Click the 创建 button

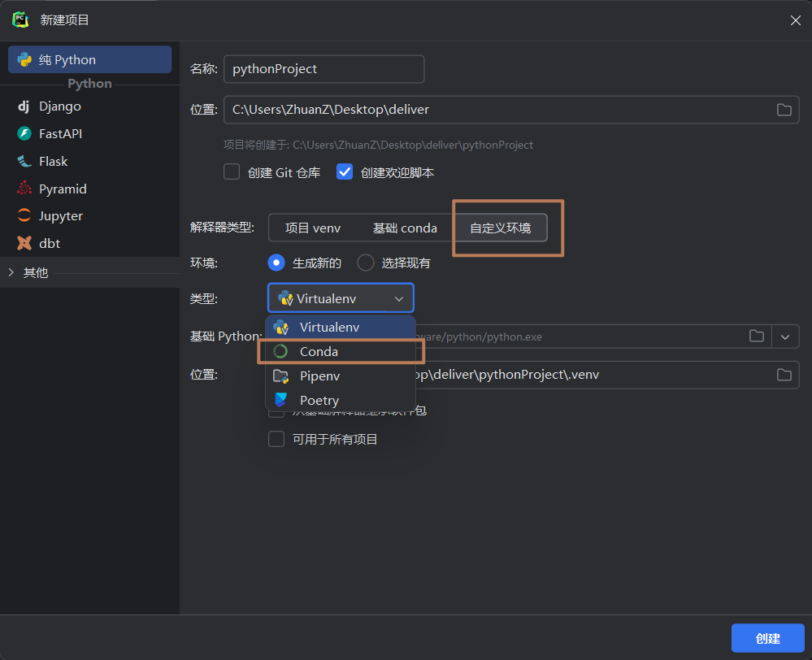[767, 638]
